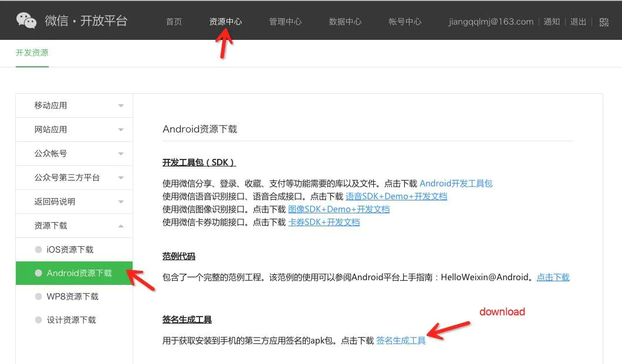Click 点击下载 sample code link
Screen dimensions: 622x364
pyautogui.click(x=553, y=277)
